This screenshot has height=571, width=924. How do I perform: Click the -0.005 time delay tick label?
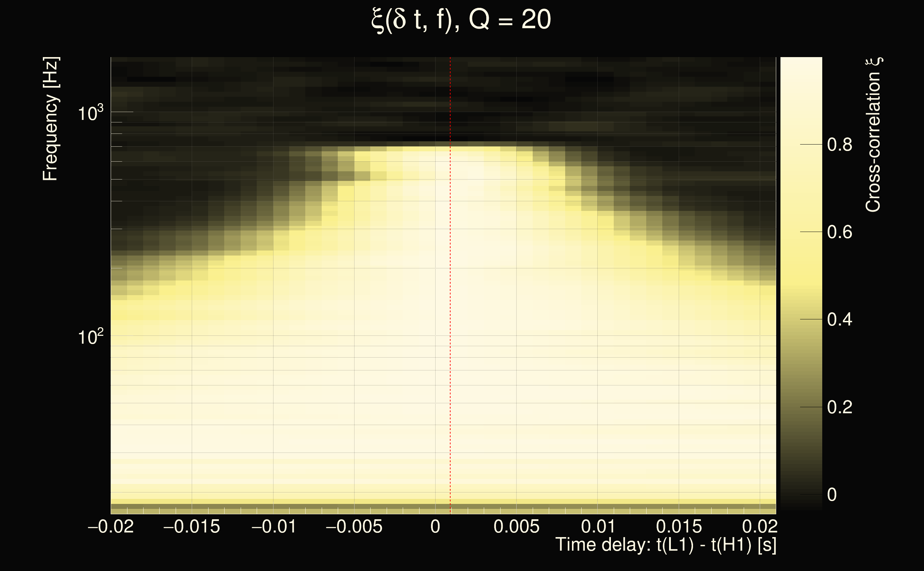point(354,526)
